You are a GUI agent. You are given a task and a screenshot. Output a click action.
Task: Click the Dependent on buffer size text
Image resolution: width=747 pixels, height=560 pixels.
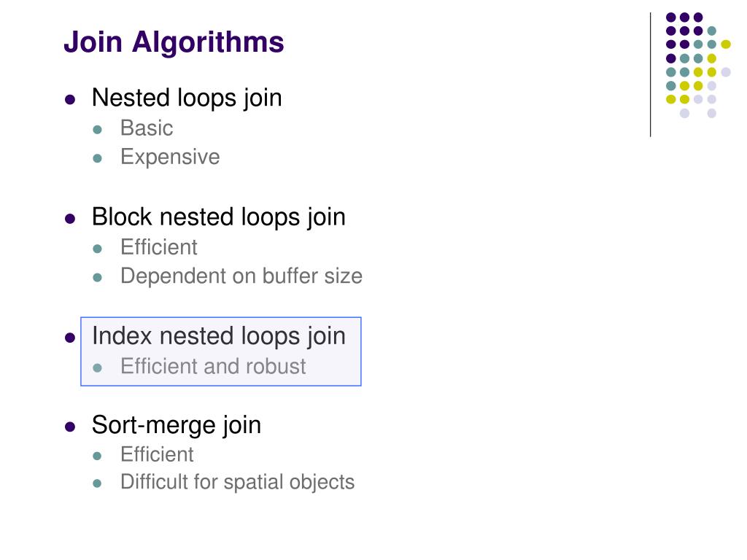tap(241, 276)
